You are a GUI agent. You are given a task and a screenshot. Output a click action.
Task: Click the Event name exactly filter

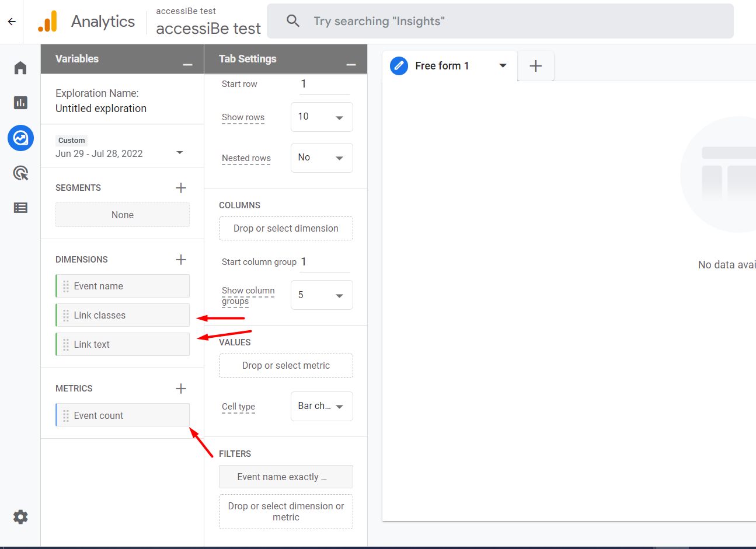(286, 477)
